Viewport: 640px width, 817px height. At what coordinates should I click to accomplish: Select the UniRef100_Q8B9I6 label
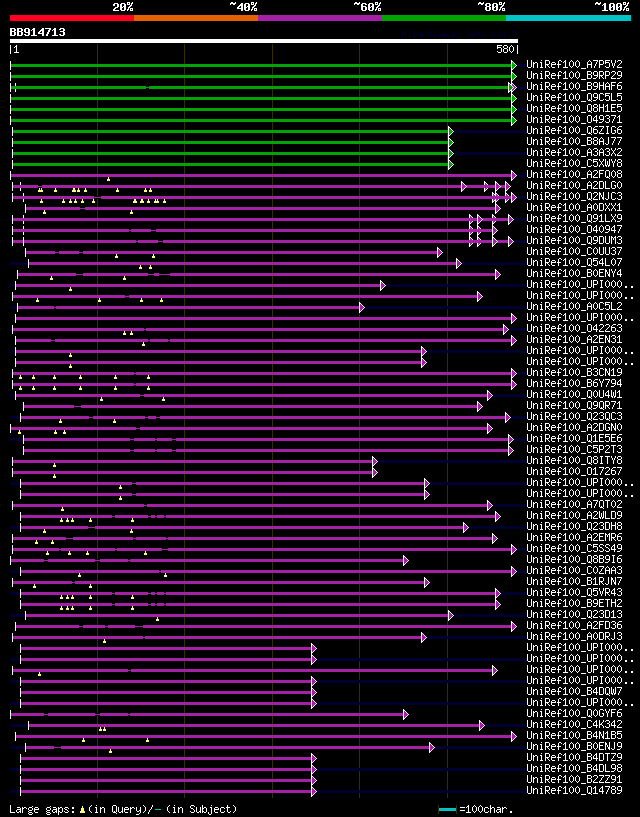pyautogui.click(x=574, y=560)
